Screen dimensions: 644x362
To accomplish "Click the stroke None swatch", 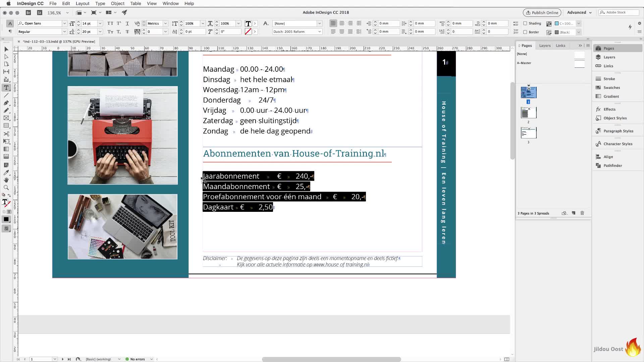I will pyautogui.click(x=248, y=32).
